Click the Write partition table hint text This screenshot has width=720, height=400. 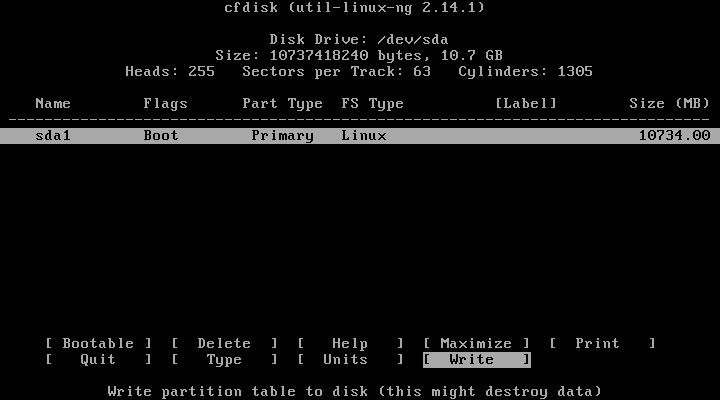(x=354, y=392)
